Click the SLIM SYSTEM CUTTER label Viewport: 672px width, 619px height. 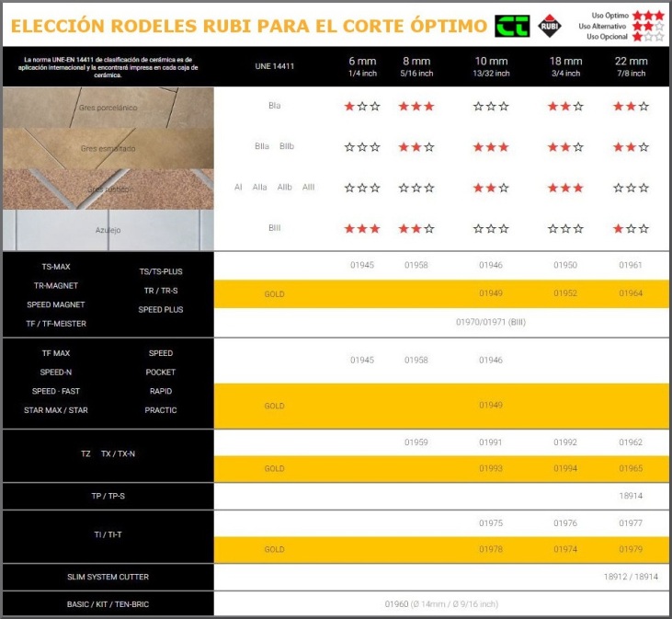click(108, 577)
